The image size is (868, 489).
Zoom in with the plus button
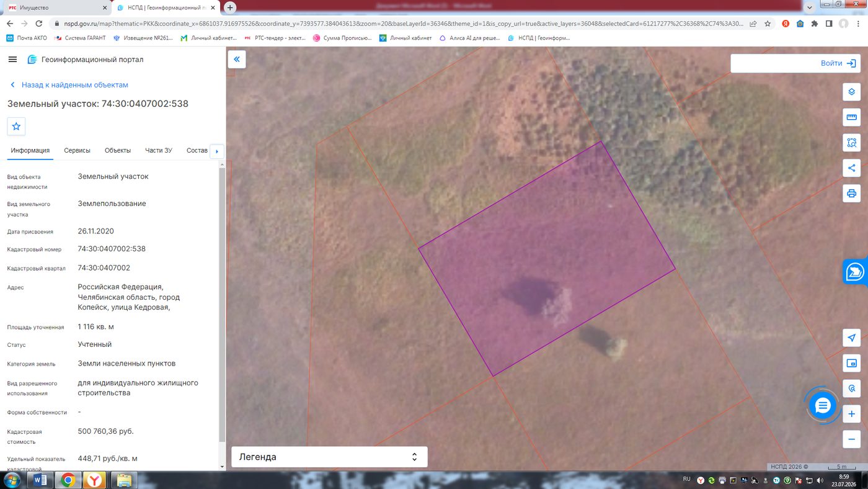click(851, 414)
